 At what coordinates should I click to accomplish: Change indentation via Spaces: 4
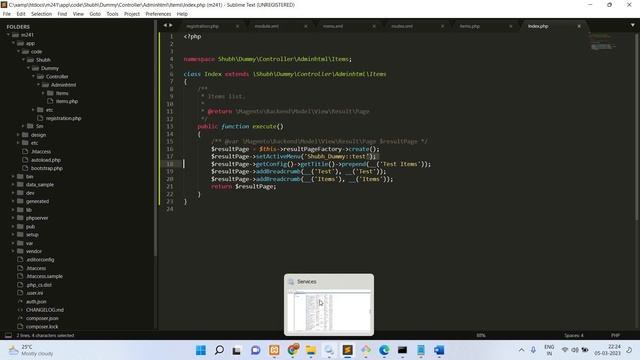(x=574, y=335)
